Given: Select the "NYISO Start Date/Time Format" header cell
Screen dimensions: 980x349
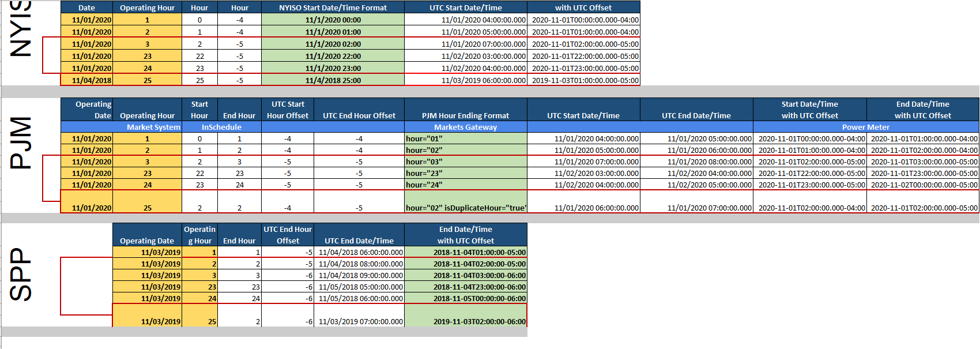Looking at the screenshot, I should (333, 7).
